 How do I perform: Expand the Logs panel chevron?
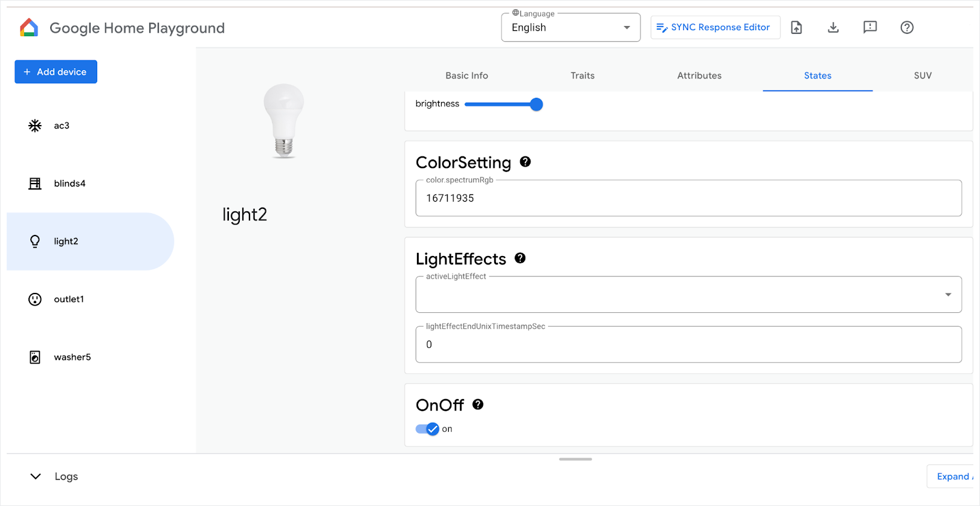(36, 476)
